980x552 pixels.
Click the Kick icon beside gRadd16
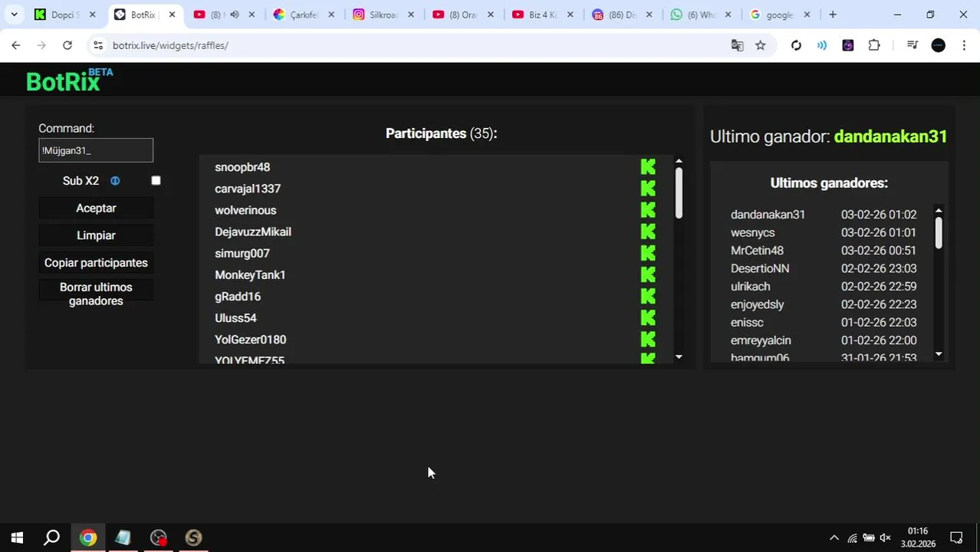tap(648, 295)
